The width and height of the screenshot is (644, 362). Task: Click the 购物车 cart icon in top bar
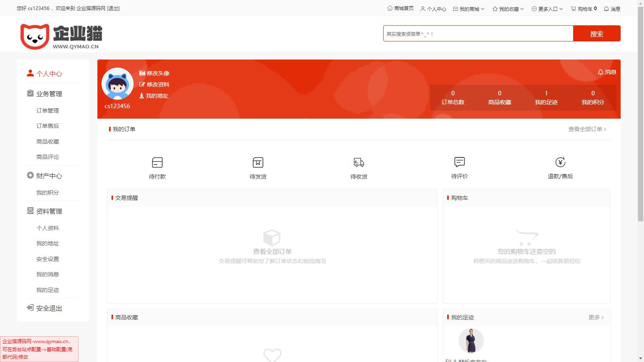(x=574, y=9)
